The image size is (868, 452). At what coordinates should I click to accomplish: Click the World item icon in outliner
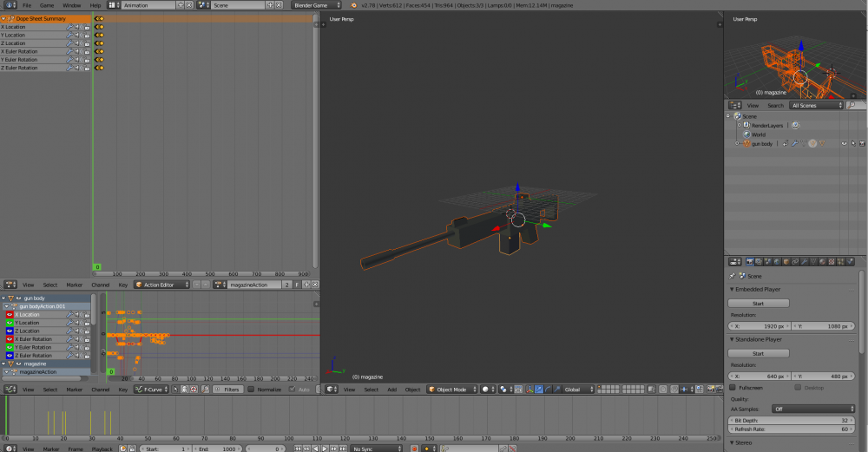coord(746,134)
